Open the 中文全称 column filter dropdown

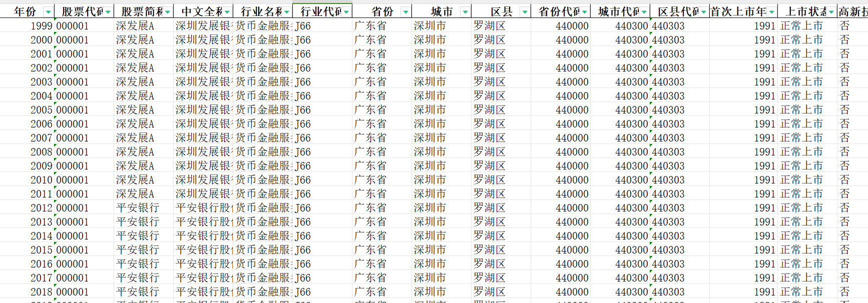click(227, 11)
